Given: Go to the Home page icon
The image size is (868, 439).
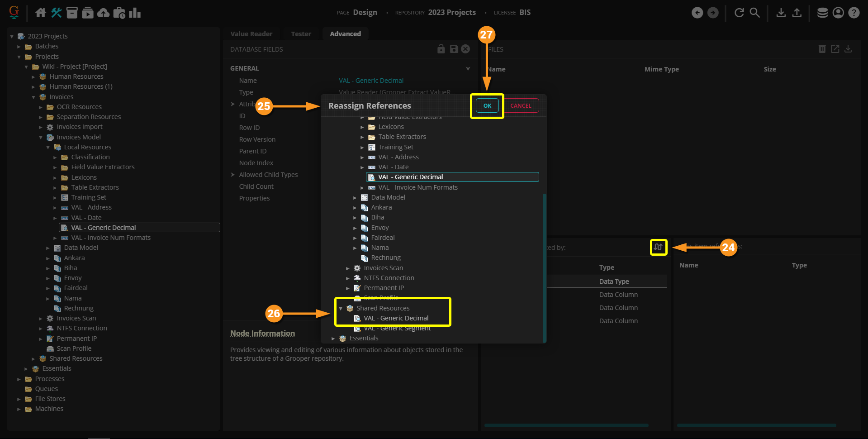Looking at the screenshot, I should point(41,13).
